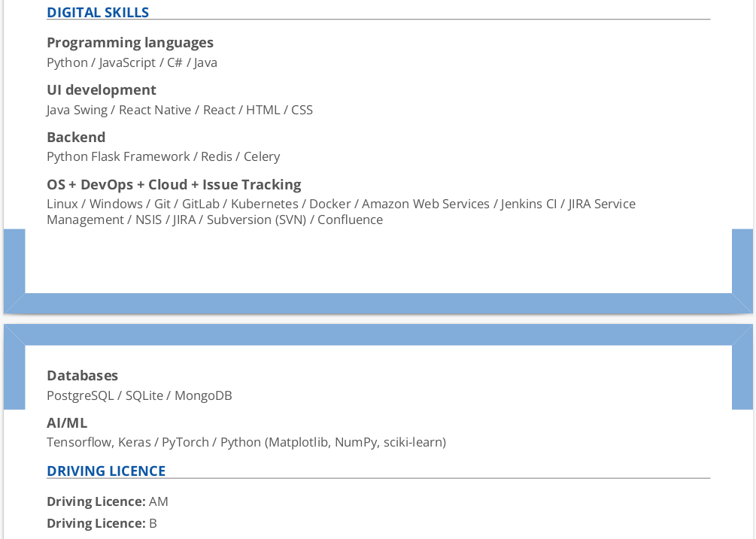This screenshot has width=756, height=539.
Task: Click the line 'Python / JavaScript / C# / Java'
Action: (x=132, y=62)
